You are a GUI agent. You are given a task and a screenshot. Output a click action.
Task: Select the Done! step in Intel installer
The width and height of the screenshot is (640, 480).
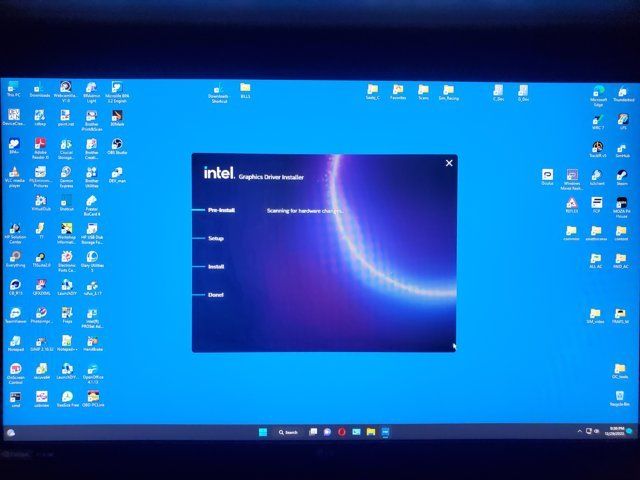(x=216, y=295)
